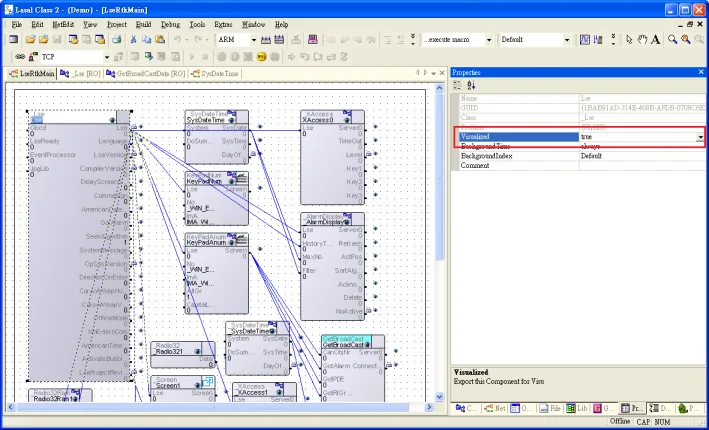Screen dimensions: 709x430
Task: Select the _AlarmDisplay block header
Action: pyautogui.click(x=332, y=219)
